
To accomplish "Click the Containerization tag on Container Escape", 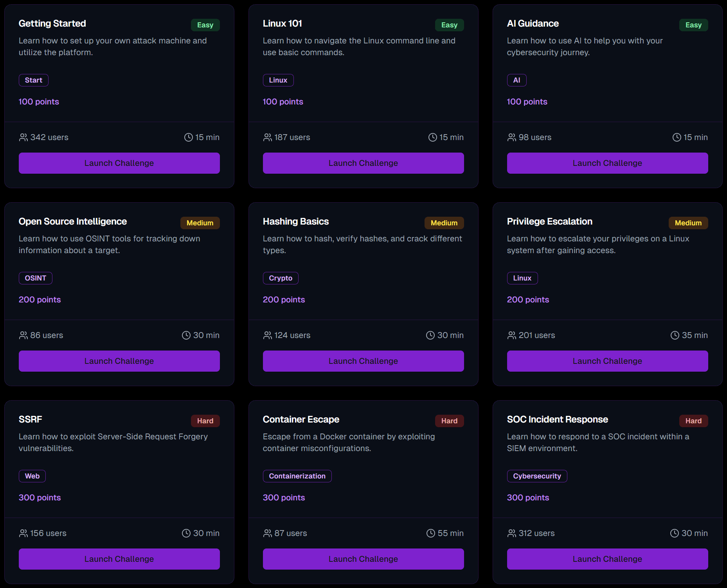I will 297,476.
